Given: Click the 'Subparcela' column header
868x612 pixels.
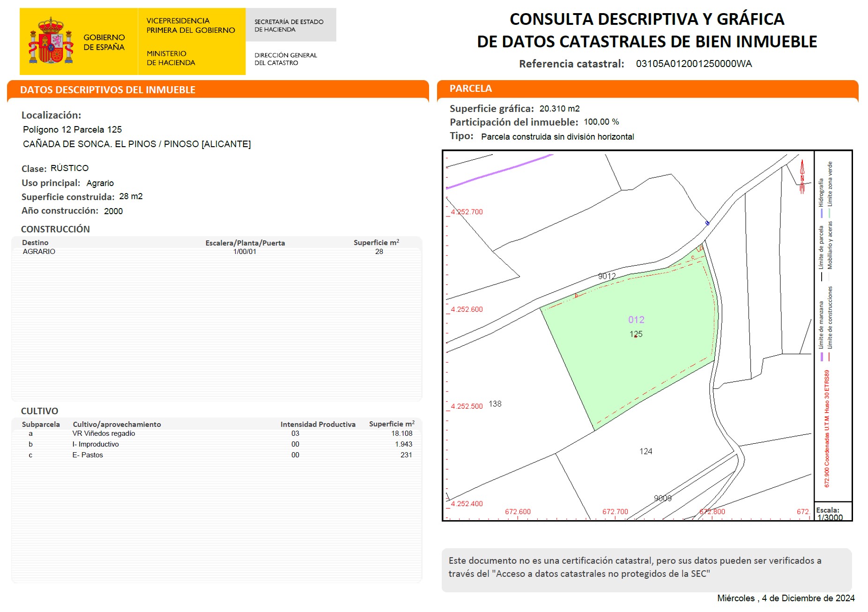Looking at the screenshot, I should 41,424.
